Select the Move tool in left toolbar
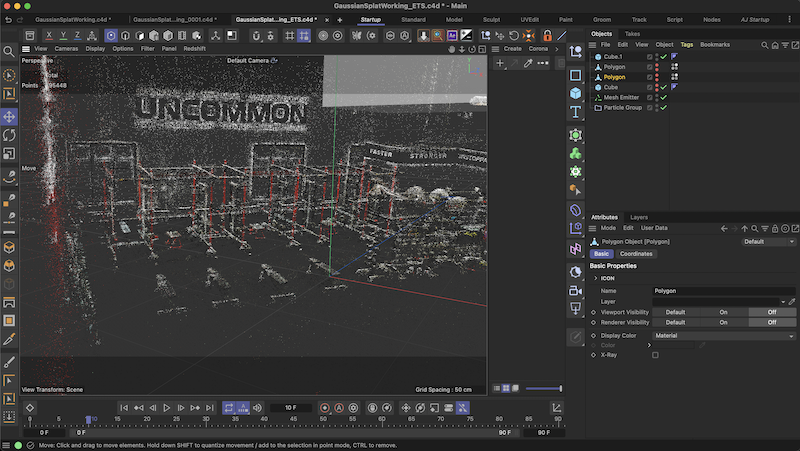Screen dimensions: 800x451 tap(9, 117)
